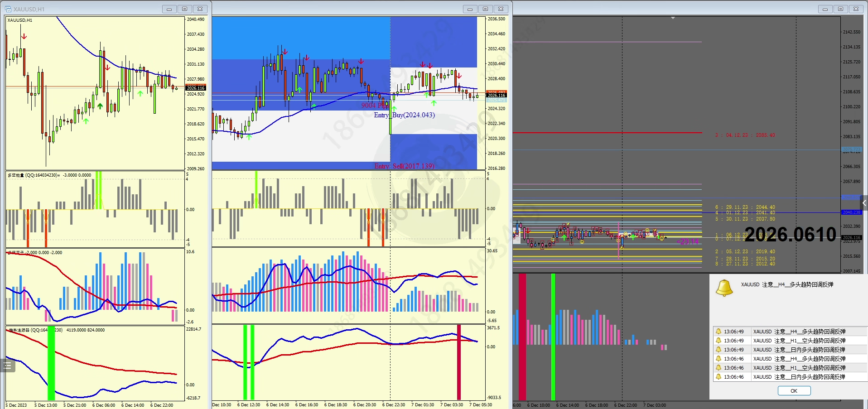Click bell icon beside first 13:06:49 alert
Screen dimensions: 868x409
pos(719,332)
